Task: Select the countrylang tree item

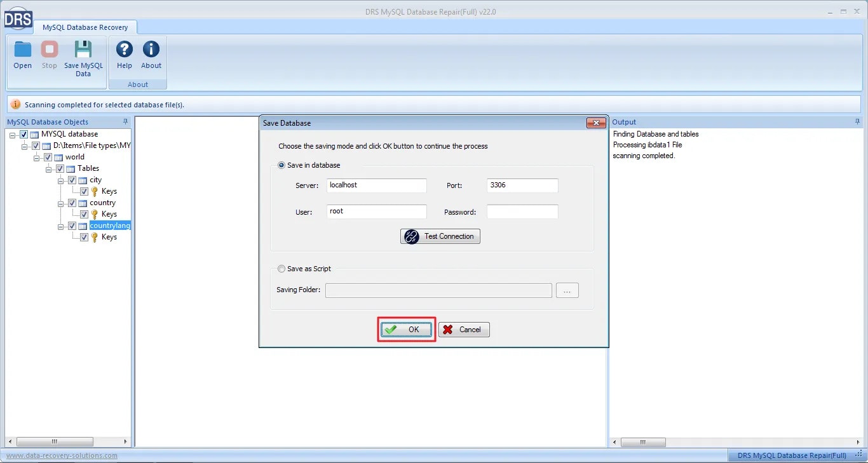Action: 110,225
